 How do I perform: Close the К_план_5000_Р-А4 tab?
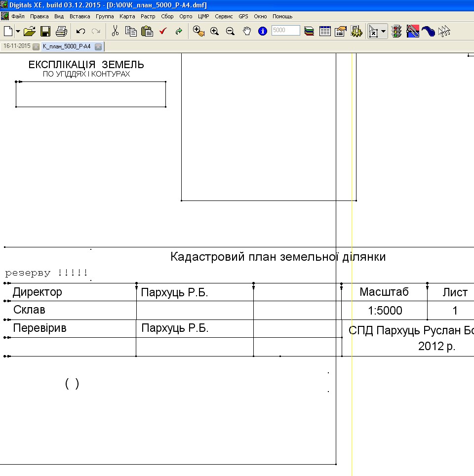(x=98, y=46)
